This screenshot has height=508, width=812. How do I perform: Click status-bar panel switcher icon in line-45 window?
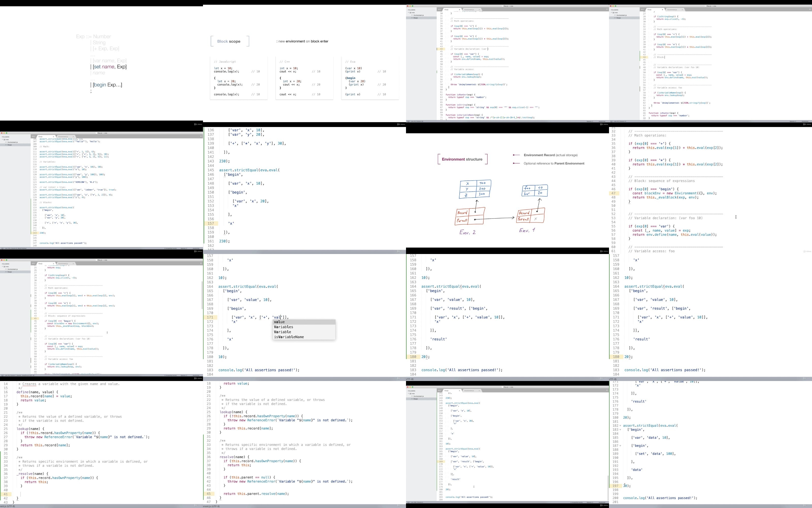[2, 375]
